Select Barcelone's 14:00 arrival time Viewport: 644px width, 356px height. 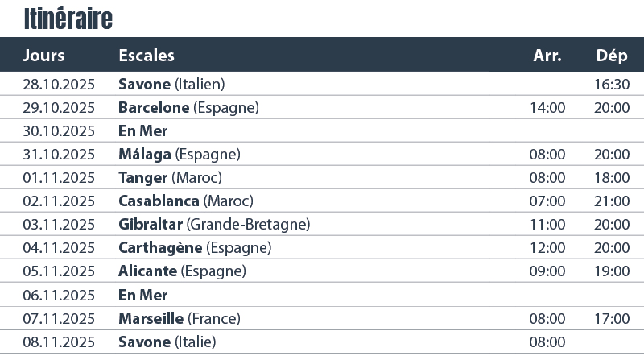pyautogui.click(x=547, y=107)
